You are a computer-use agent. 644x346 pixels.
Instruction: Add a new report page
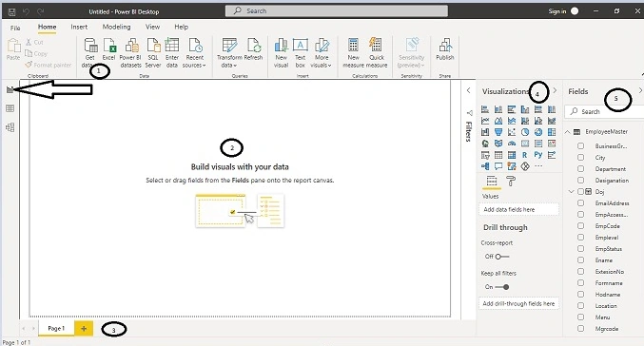point(84,328)
